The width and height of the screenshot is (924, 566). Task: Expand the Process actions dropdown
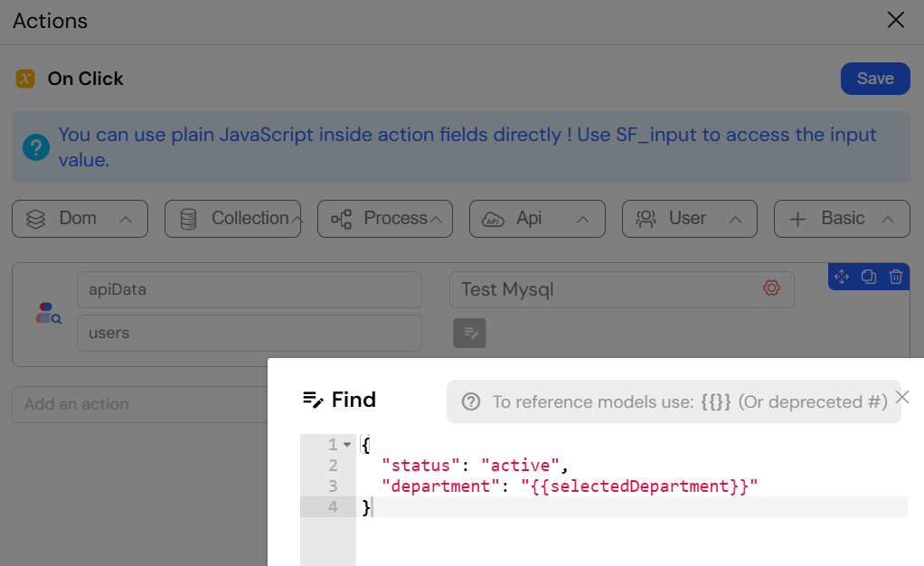tap(385, 219)
